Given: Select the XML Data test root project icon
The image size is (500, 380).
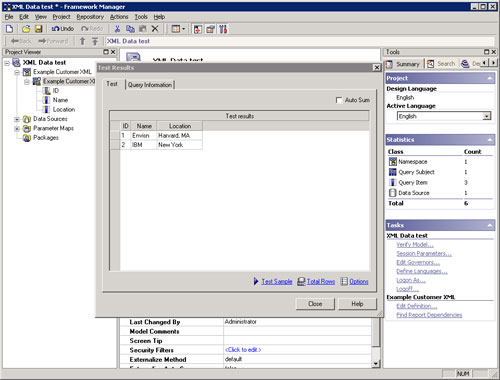Looking at the screenshot, I should coord(16,62).
